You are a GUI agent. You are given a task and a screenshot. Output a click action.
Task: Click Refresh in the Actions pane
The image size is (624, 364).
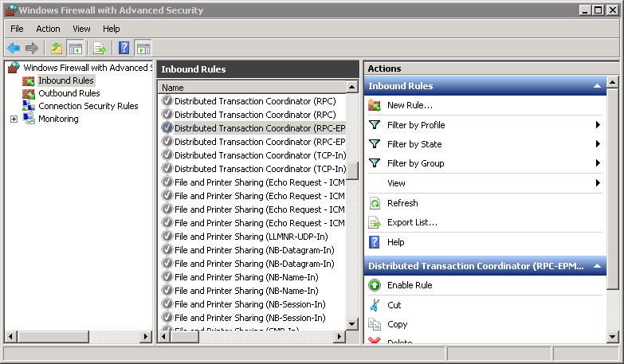(x=402, y=203)
